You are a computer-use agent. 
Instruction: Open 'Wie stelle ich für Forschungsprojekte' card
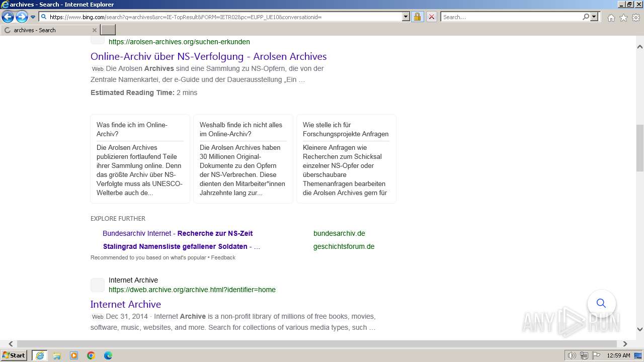click(347, 159)
